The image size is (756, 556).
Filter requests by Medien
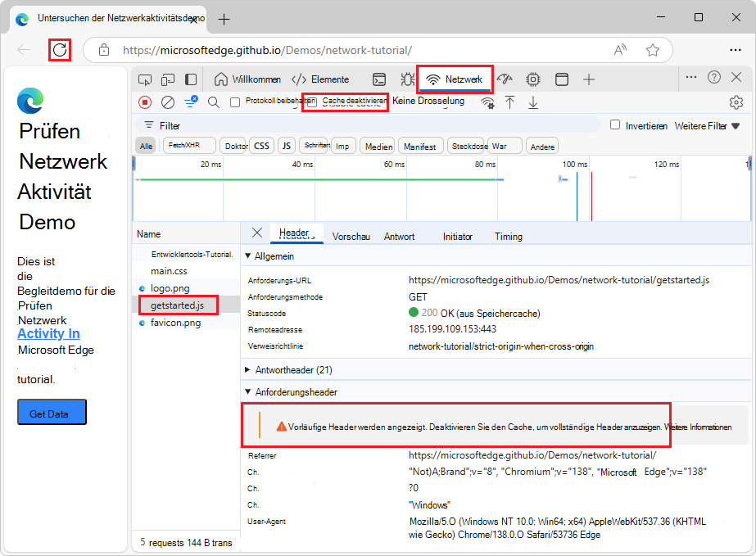378,146
